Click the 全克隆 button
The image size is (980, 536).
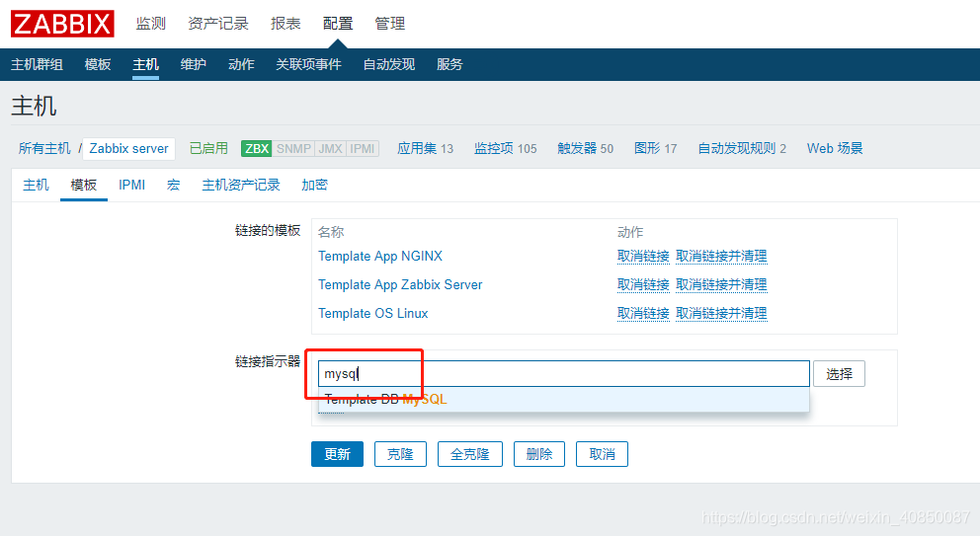click(x=470, y=454)
